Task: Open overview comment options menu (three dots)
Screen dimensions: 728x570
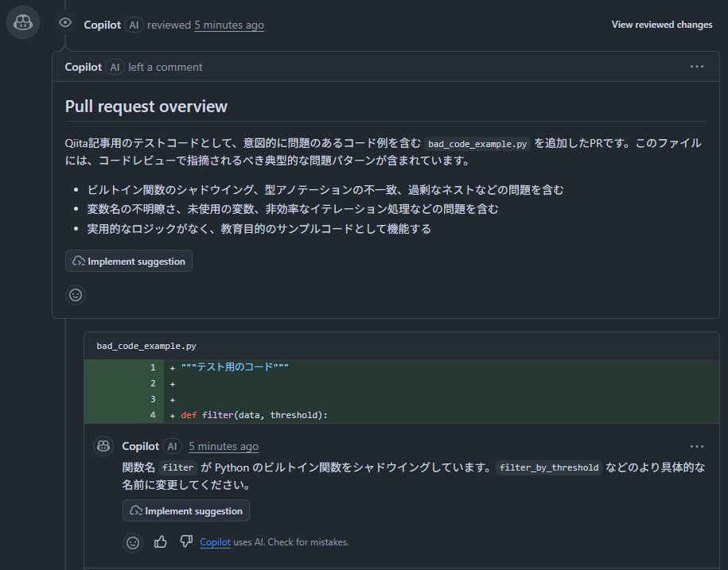Action: 696,67
